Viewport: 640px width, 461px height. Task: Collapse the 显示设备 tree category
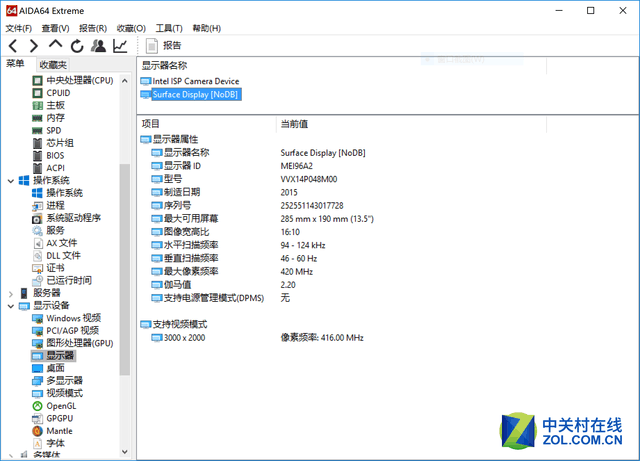(x=11, y=306)
